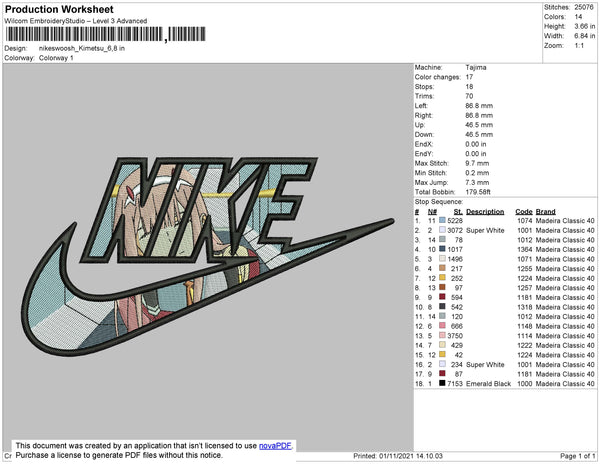Click the Stitches value '25076'
The width and height of the screenshot is (600, 464).
(584, 7)
